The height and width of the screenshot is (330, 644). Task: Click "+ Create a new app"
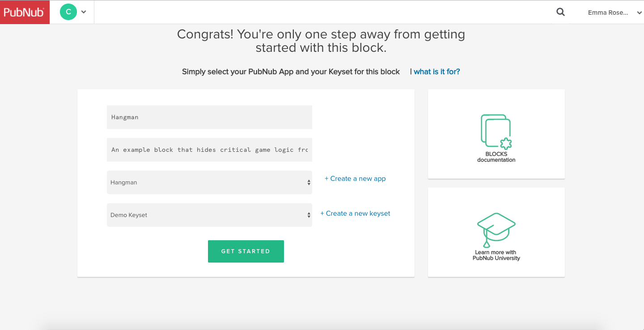tap(355, 178)
